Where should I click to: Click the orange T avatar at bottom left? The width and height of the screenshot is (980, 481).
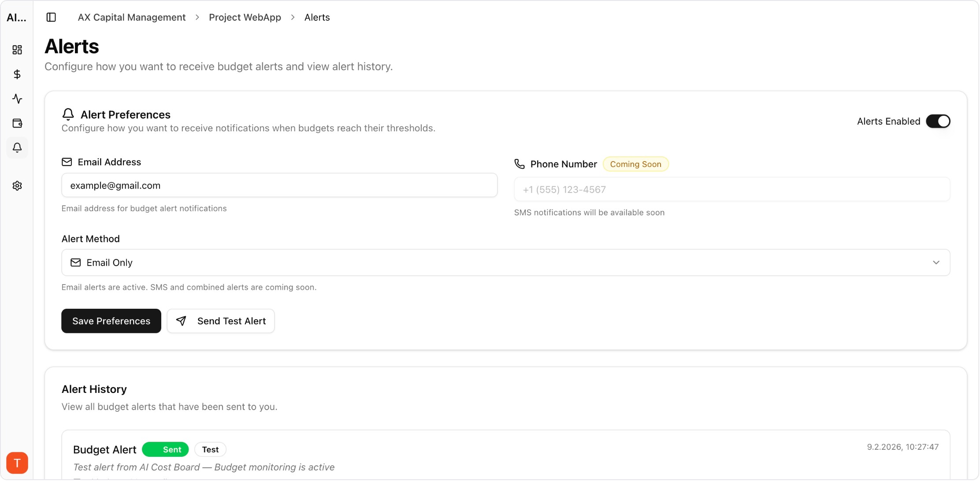coord(17,463)
